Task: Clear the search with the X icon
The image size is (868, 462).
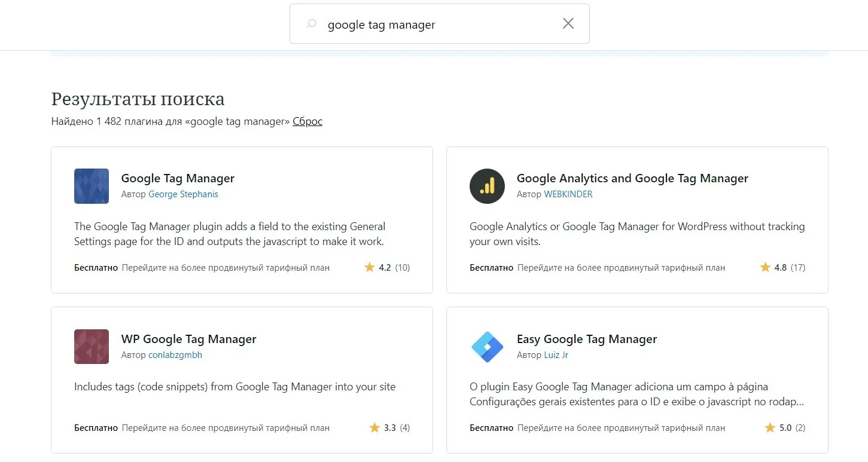Action: pyautogui.click(x=568, y=23)
